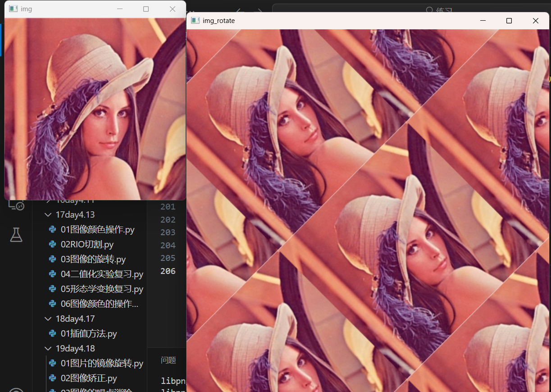Screen dimensions: 551x392
Task: Click line number 202 in editor gutter
Action: coord(168,219)
